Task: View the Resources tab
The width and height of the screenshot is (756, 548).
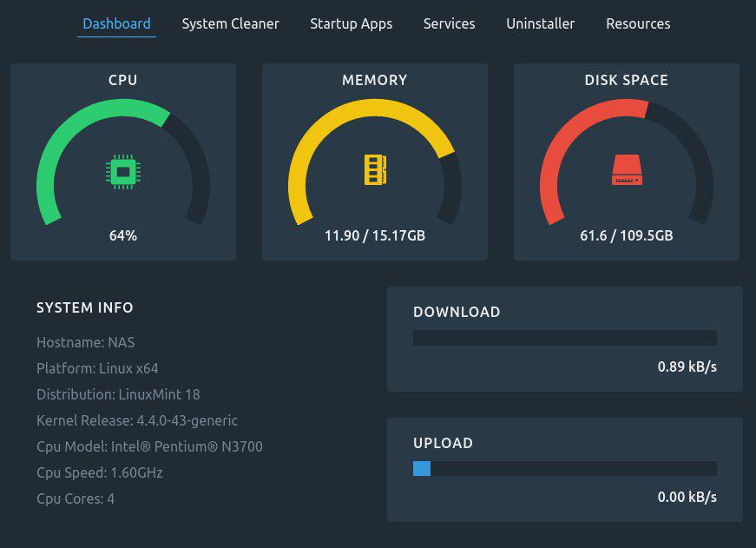Action: tap(638, 23)
